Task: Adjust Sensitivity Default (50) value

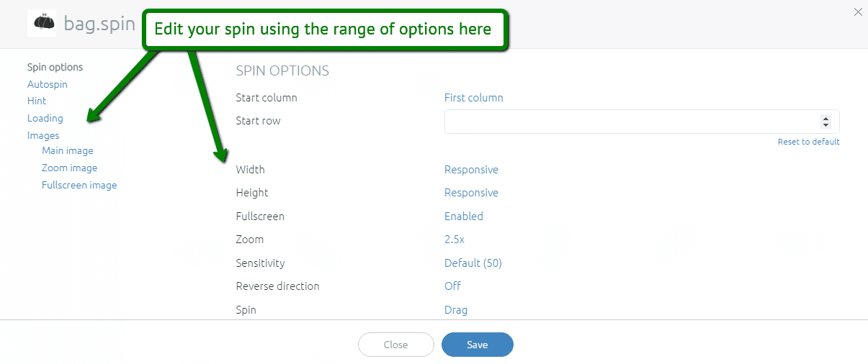Action: click(x=473, y=263)
